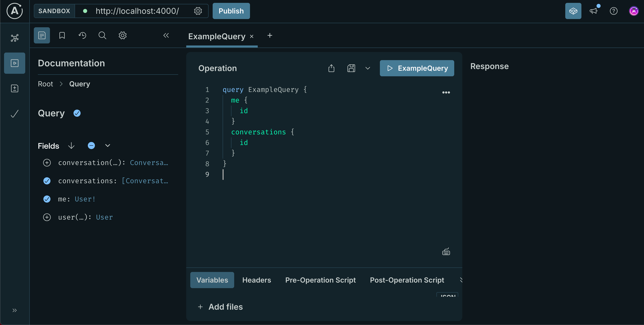Open the saved operations bookmark icon
The height and width of the screenshot is (325, 644).
[x=62, y=35]
